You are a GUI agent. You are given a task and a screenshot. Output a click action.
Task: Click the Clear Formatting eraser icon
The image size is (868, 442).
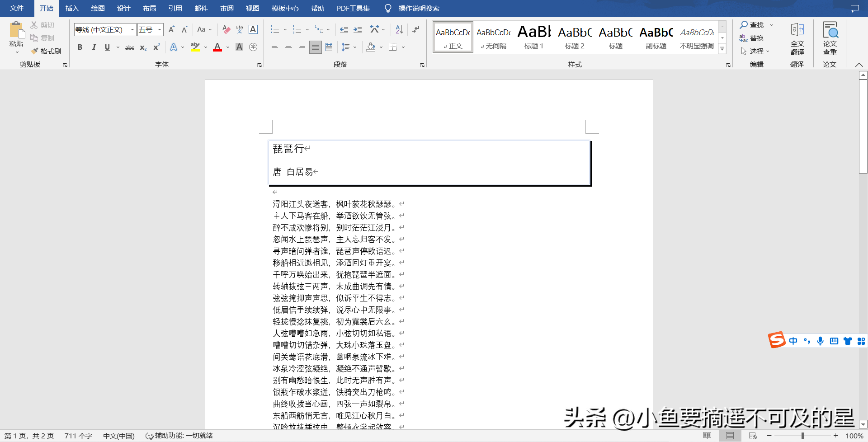click(226, 30)
